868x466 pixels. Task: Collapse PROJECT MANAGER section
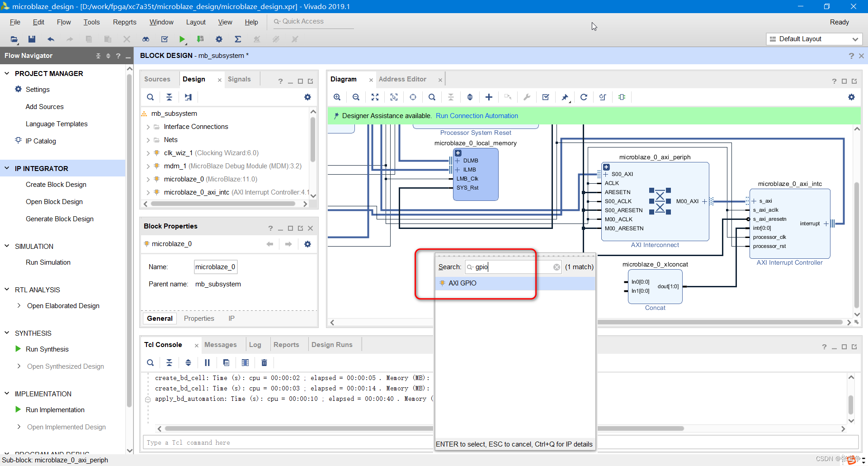[x=7, y=73]
